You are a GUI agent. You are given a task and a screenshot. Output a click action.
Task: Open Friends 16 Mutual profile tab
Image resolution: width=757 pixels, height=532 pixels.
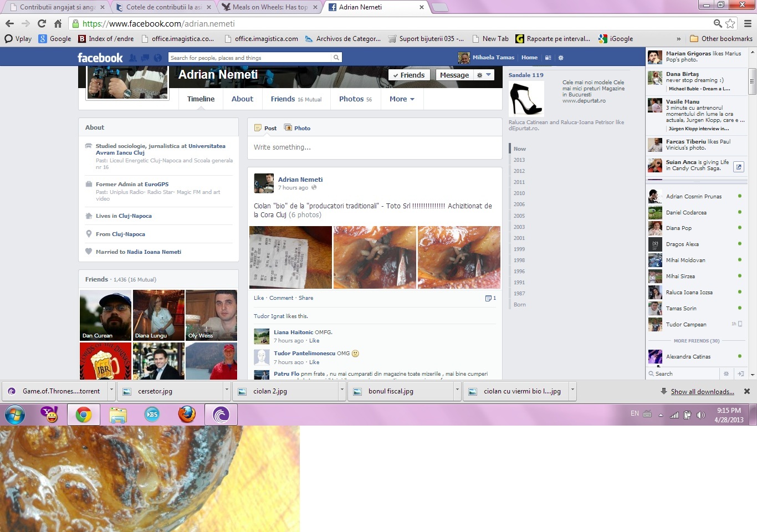(296, 99)
